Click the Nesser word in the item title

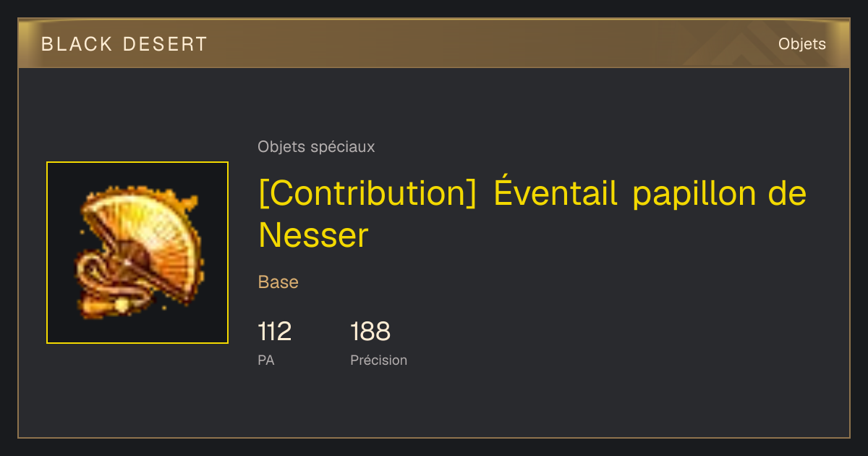(x=313, y=235)
